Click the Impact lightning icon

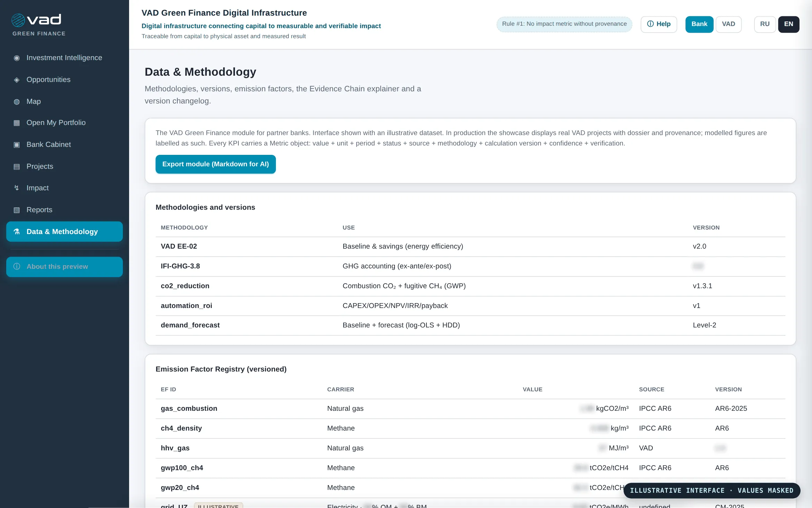(x=17, y=188)
